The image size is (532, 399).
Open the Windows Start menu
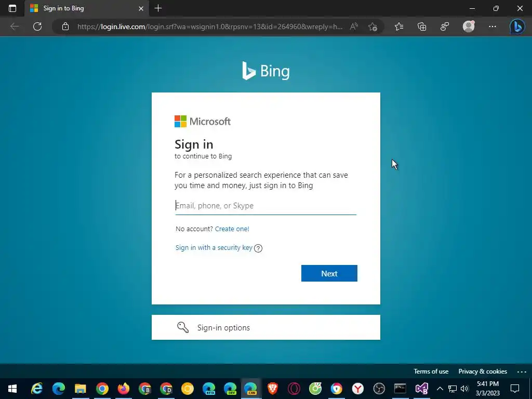pyautogui.click(x=12, y=389)
